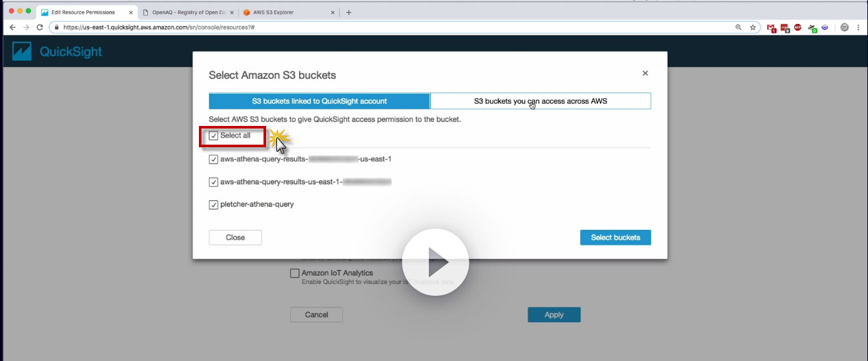Bookmark this page with the star icon
This screenshot has width=868, height=361.
[753, 28]
